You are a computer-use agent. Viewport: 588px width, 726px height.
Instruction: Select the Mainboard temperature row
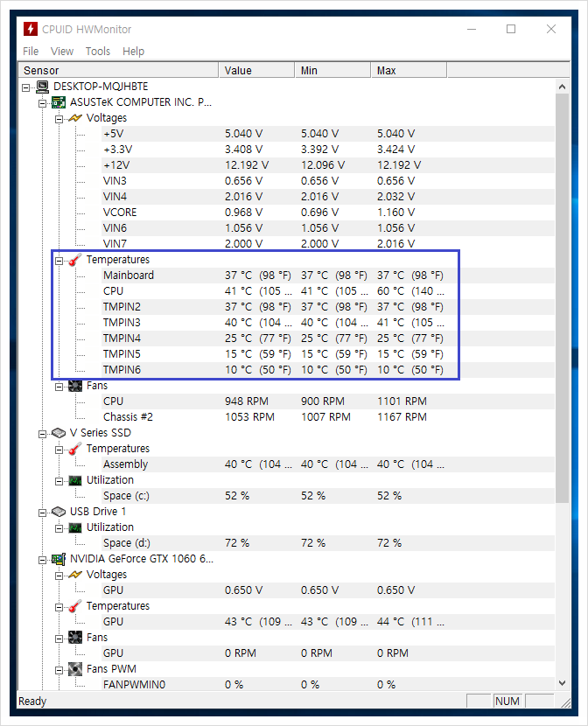coord(328,276)
